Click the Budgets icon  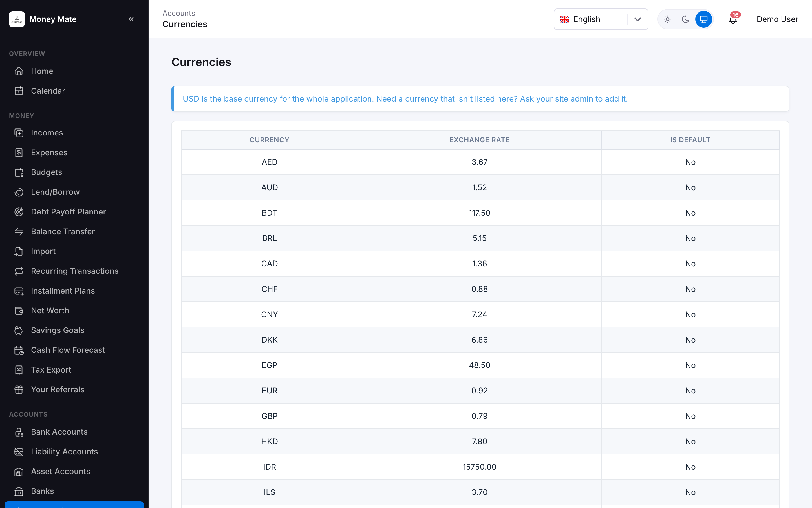(x=19, y=172)
